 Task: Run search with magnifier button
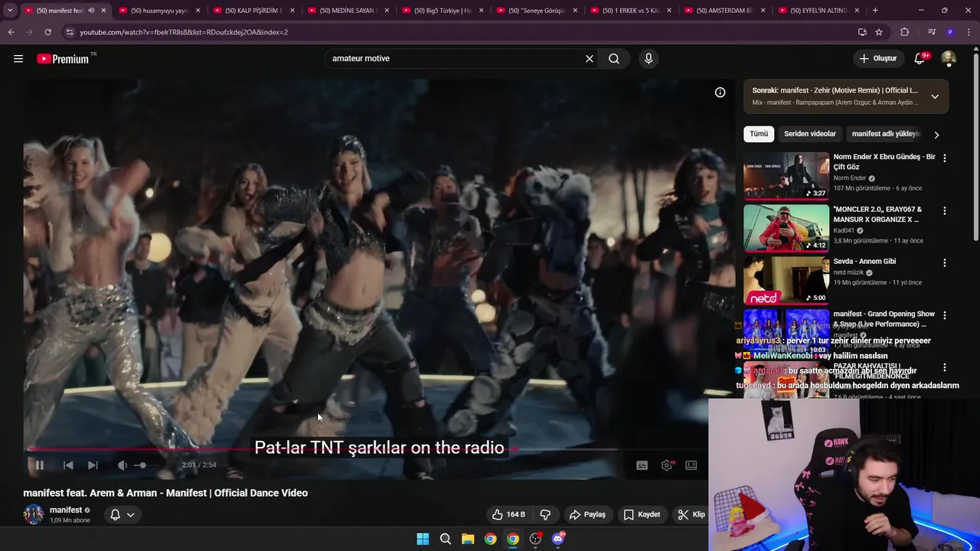pos(614,59)
